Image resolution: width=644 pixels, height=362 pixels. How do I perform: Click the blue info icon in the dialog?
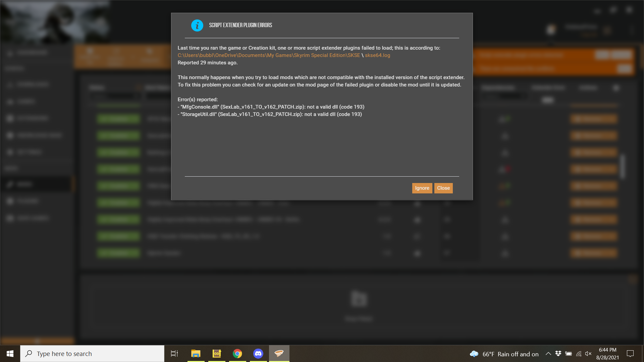(197, 25)
